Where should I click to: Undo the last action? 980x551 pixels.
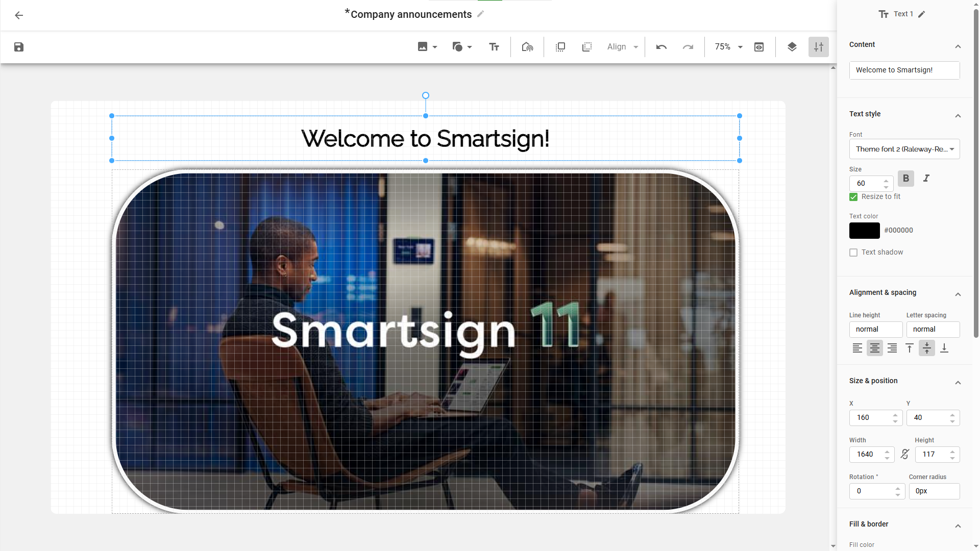(661, 47)
